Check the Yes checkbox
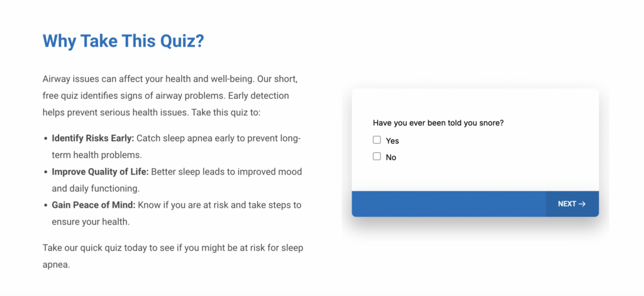This screenshot has width=644, height=296. pyautogui.click(x=377, y=140)
